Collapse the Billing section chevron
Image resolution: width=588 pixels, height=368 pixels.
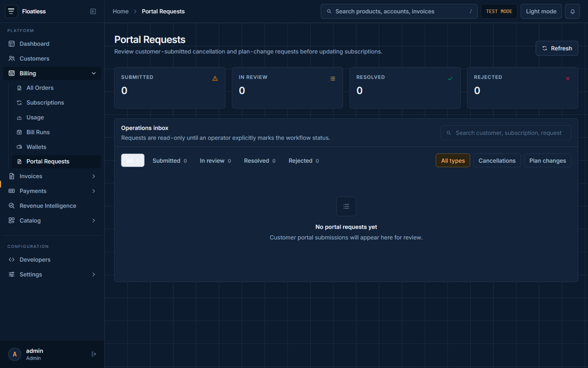[94, 73]
